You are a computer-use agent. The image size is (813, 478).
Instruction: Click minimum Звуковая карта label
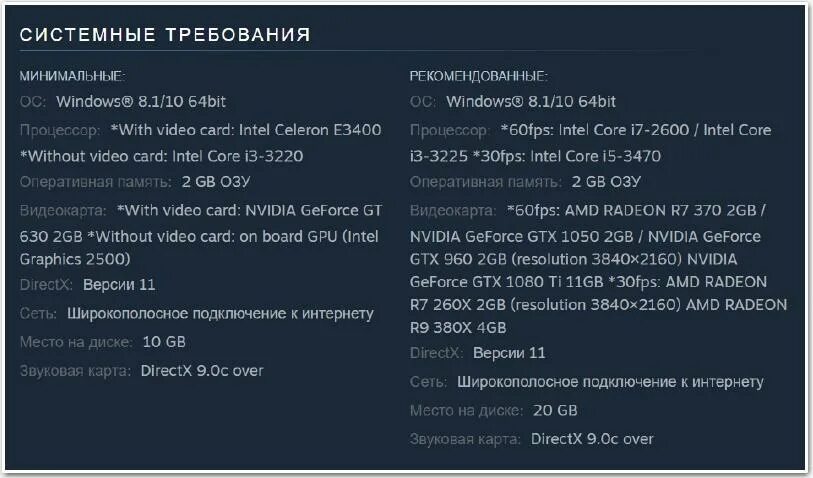tap(75, 371)
